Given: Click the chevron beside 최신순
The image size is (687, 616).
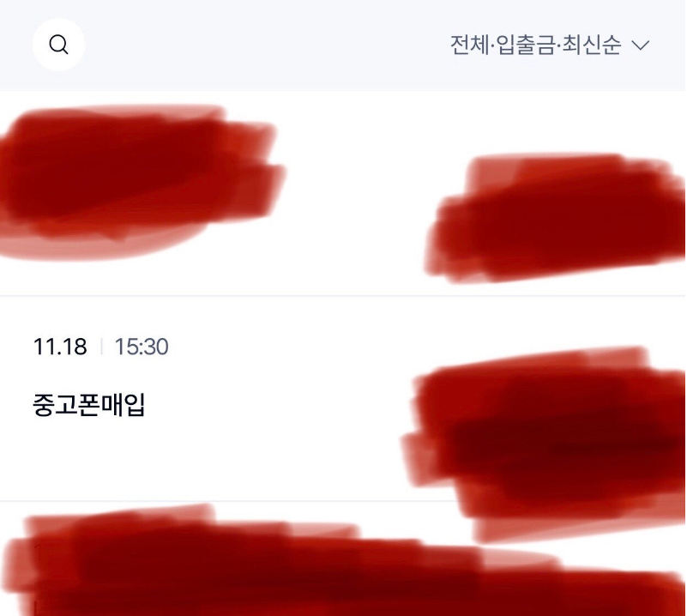Looking at the screenshot, I should click(x=641, y=45).
